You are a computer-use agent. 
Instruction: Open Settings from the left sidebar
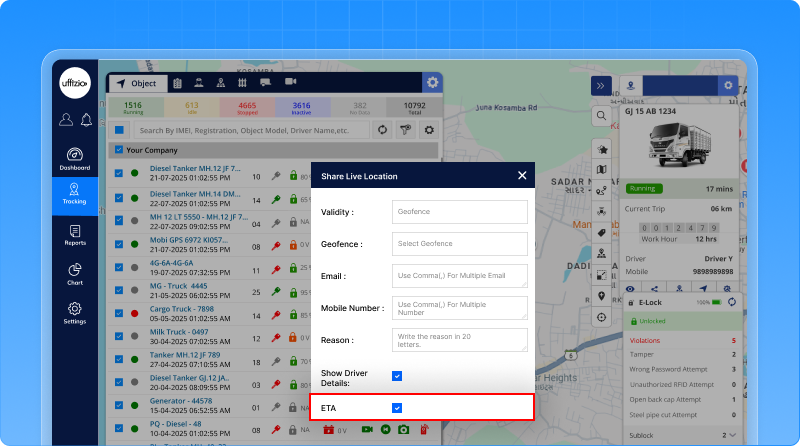(x=74, y=313)
